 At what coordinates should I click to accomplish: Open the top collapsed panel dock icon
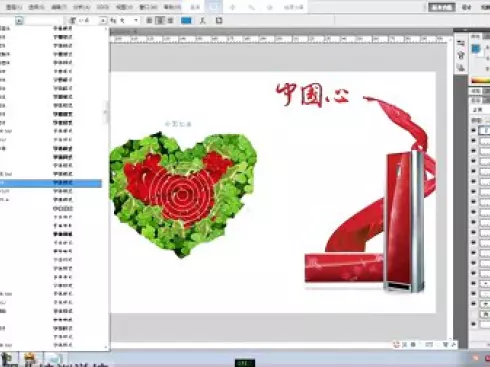pyautogui.click(x=461, y=43)
